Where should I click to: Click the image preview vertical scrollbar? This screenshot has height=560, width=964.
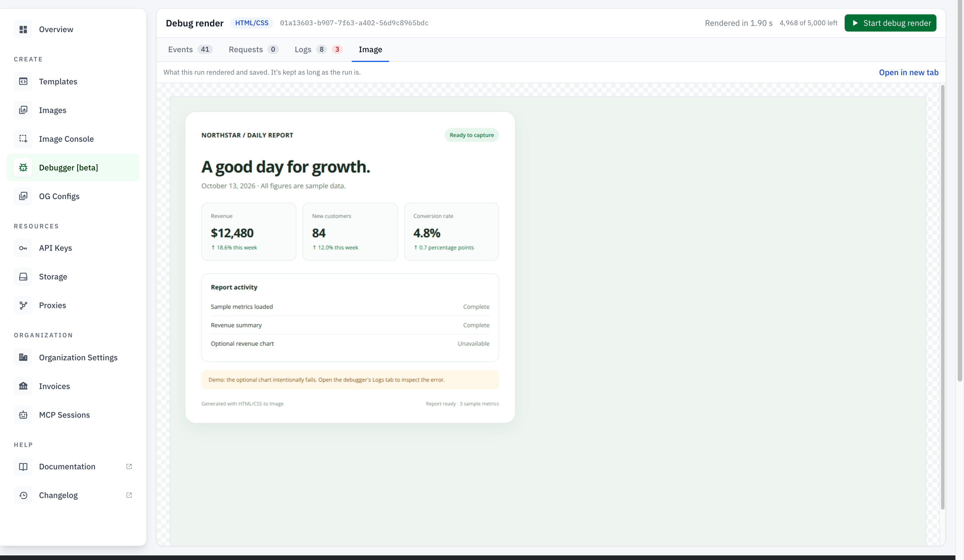(942, 297)
